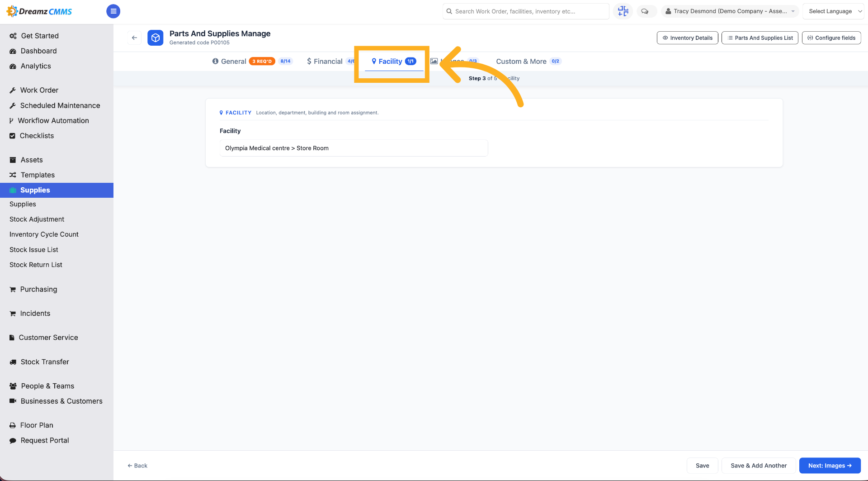The image size is (868, 481).
Task: Click the Back link at bottom
Action: 137,466
